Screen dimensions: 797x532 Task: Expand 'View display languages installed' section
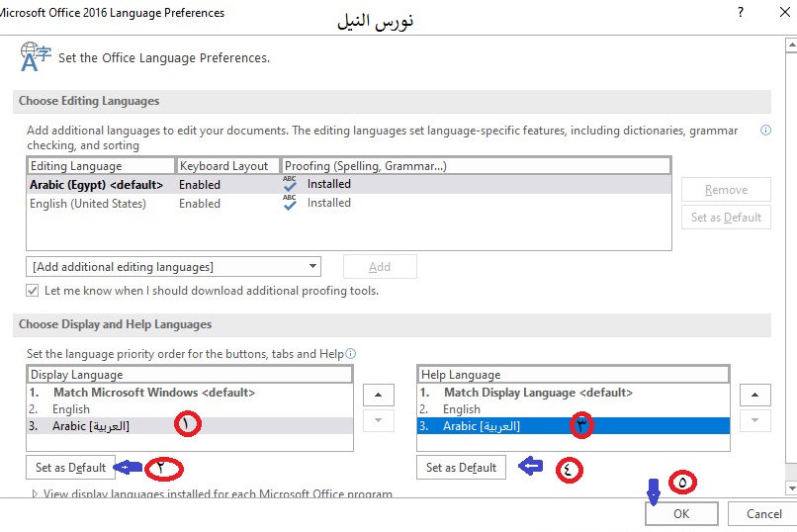(x=38, y=493)
